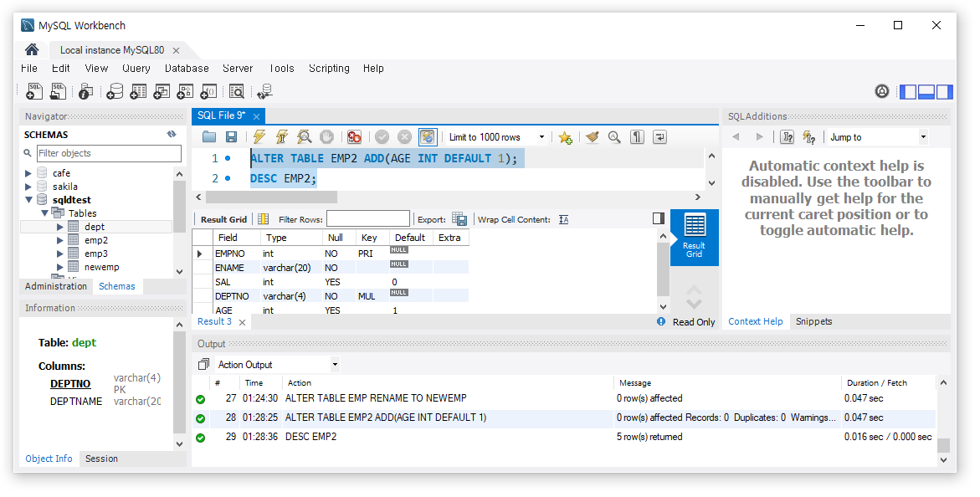Refresh the schemas list
980x497 pixels.
click(172, 135)
